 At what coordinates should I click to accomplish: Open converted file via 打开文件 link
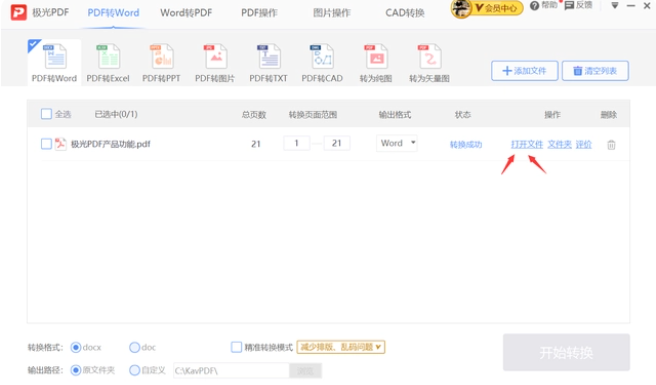527,144
